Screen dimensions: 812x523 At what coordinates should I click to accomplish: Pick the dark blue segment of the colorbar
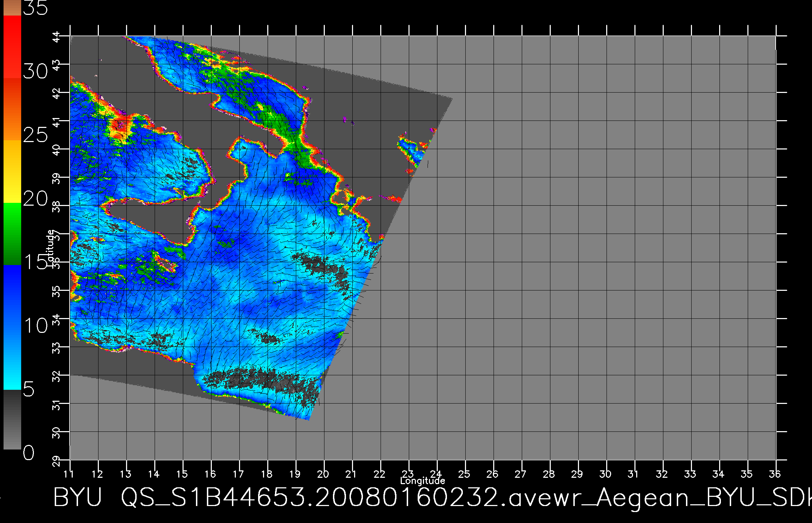12,296
